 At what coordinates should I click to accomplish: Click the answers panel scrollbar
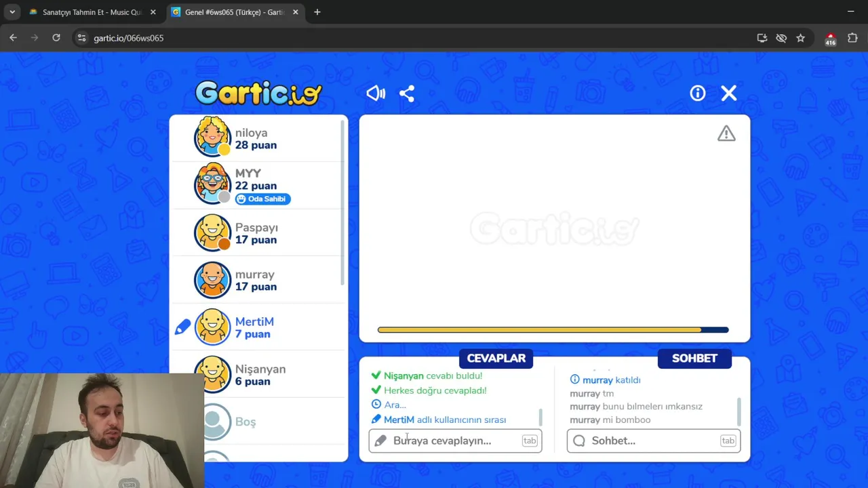[540, 418]
